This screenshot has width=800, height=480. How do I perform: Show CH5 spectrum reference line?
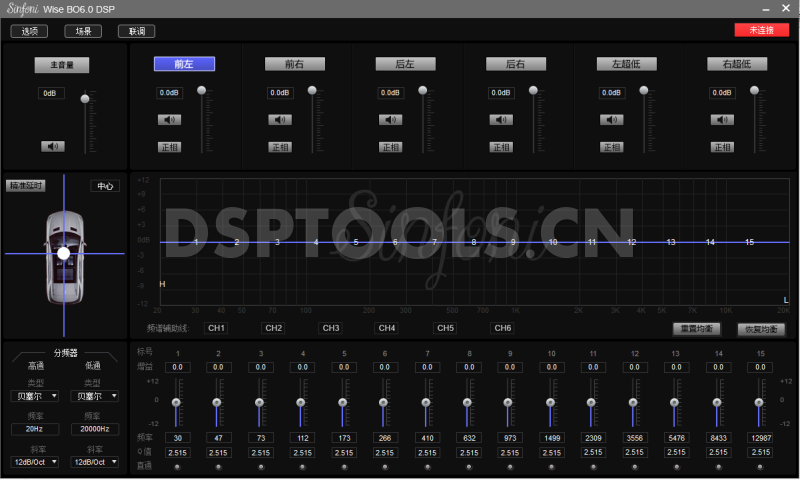coord(445,328)
